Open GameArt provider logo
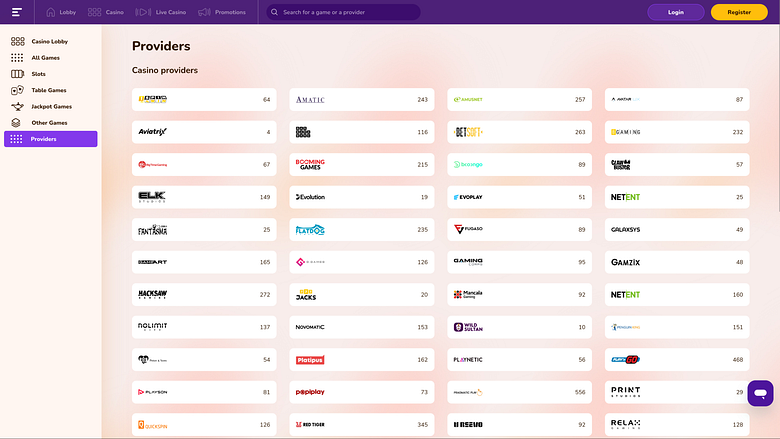Viewport: 780px width, 439px height. pos(152,262)
